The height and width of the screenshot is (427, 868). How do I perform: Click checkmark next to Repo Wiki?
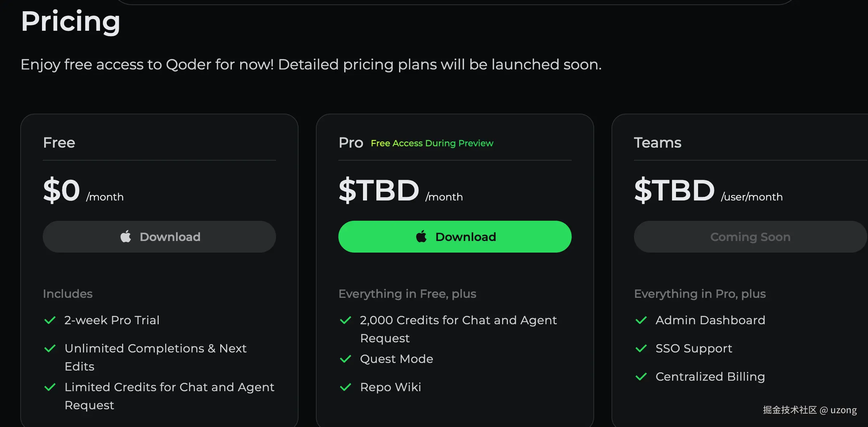coord(346,387)
